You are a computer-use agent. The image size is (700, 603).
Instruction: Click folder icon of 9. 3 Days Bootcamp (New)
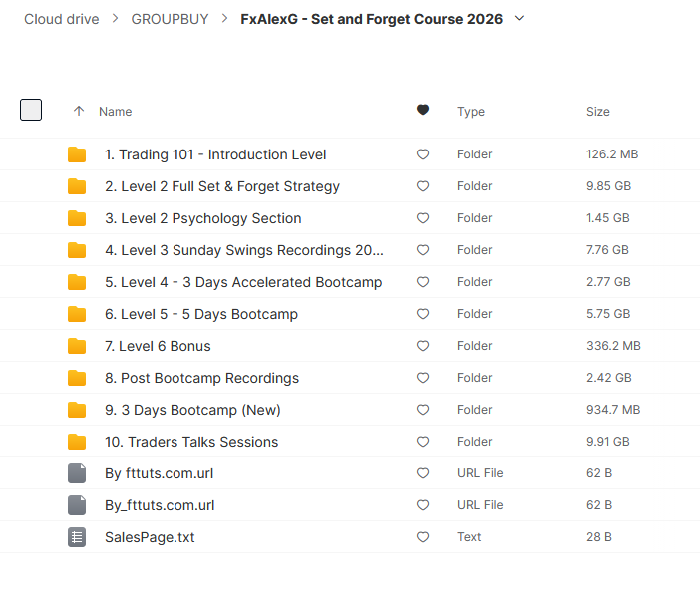77,410
